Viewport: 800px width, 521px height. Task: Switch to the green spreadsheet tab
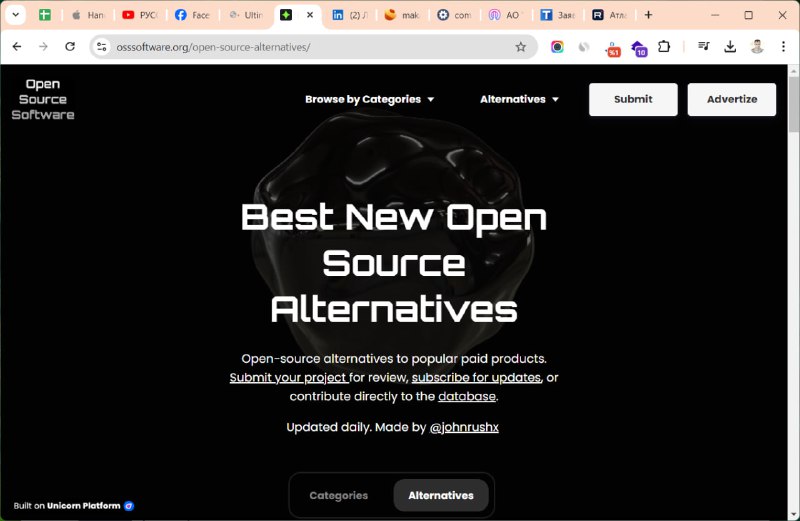tap(45, 15)
